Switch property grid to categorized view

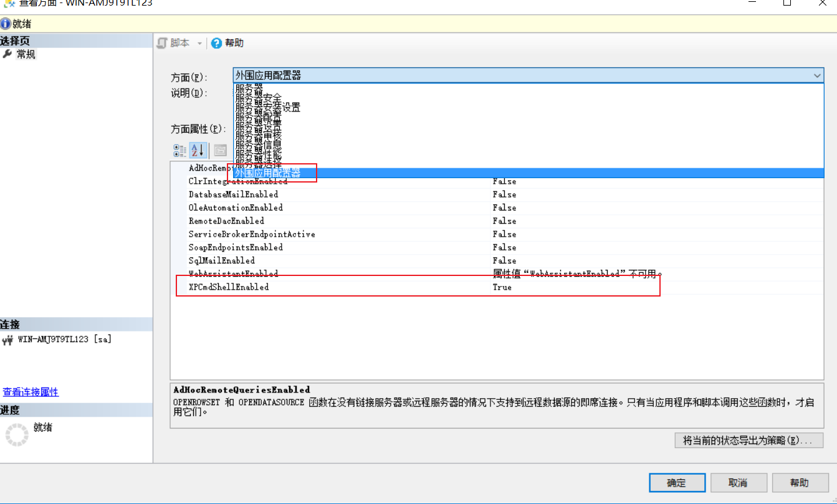pos(180,150)
